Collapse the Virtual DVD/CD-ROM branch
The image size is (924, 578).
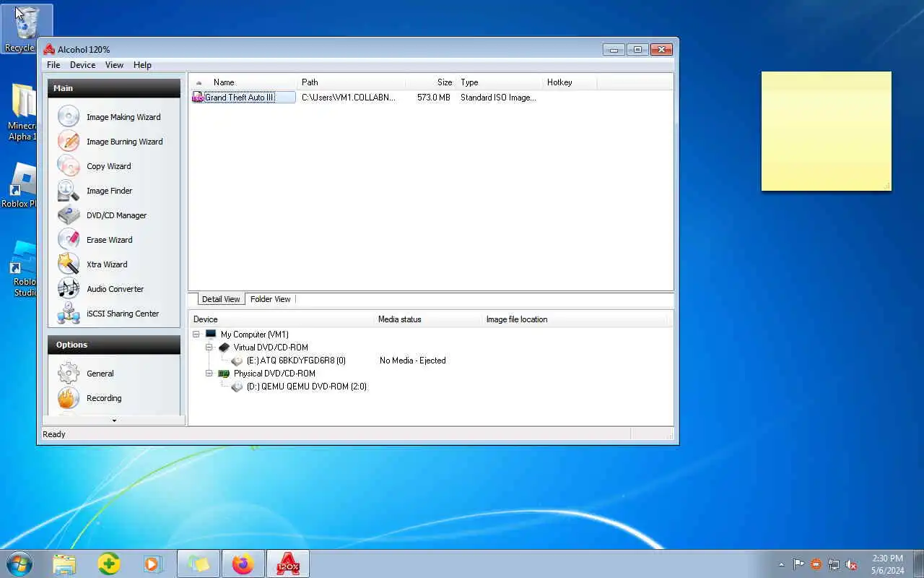(x=209, y=348)
